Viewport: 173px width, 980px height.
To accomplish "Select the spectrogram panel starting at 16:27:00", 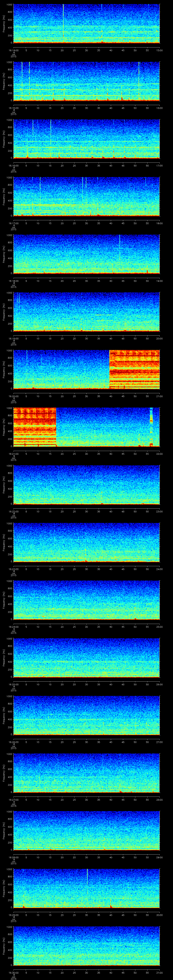I will pyautogui.click(x=86, y=773).
